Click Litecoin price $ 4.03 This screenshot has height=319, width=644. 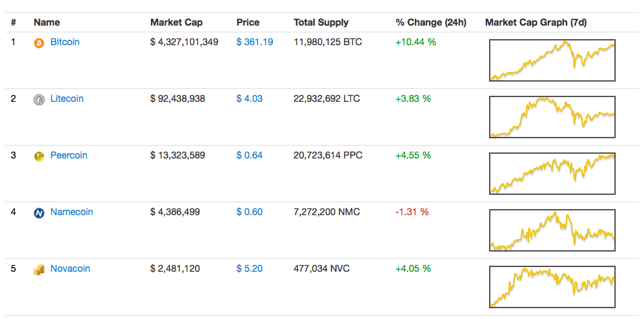click(x=250, y=98)
